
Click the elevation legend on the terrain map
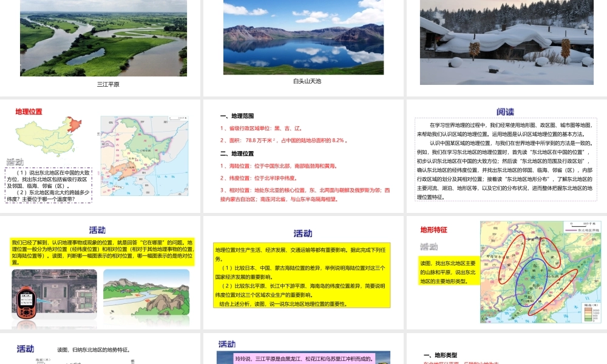(x=592, y=313)
